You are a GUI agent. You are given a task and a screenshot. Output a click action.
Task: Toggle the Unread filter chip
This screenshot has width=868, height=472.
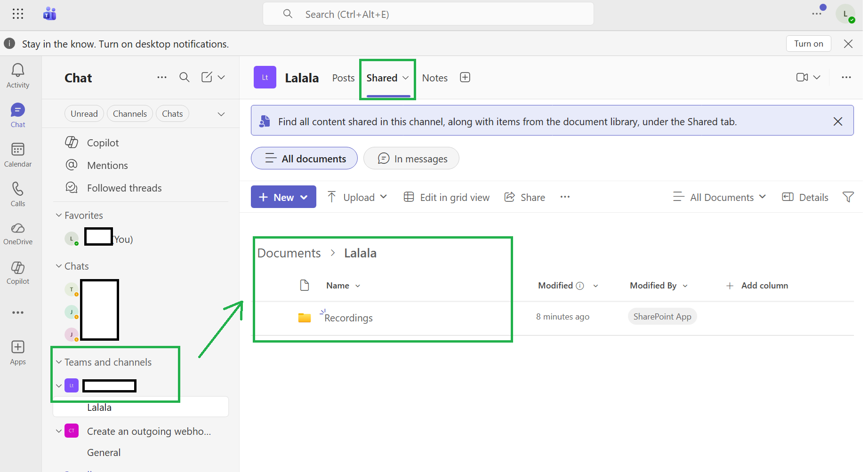(84, 114)
